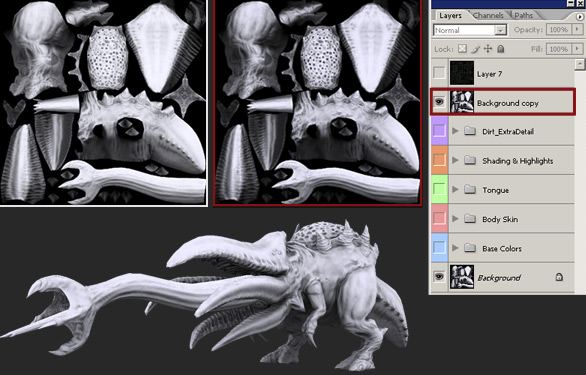Click the Opacity 100% value field

tap(559, 30)
